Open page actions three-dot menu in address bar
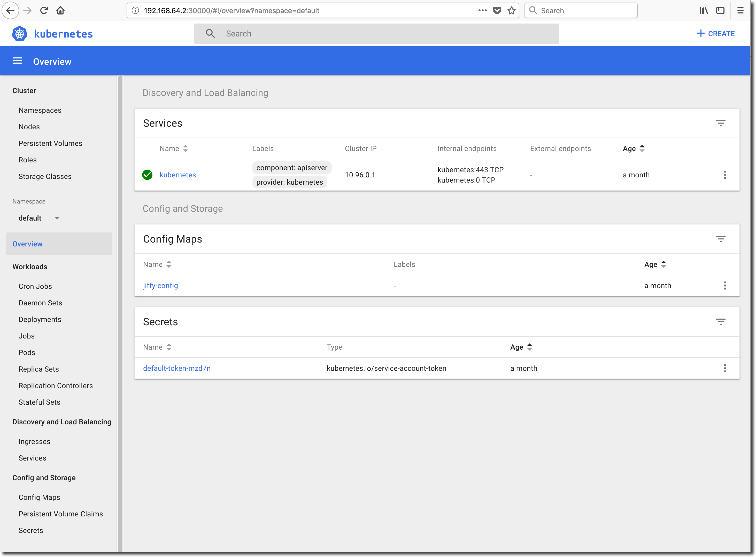This screenshot has width=756, height=557. pyautogui.click(x=482, y=10)
